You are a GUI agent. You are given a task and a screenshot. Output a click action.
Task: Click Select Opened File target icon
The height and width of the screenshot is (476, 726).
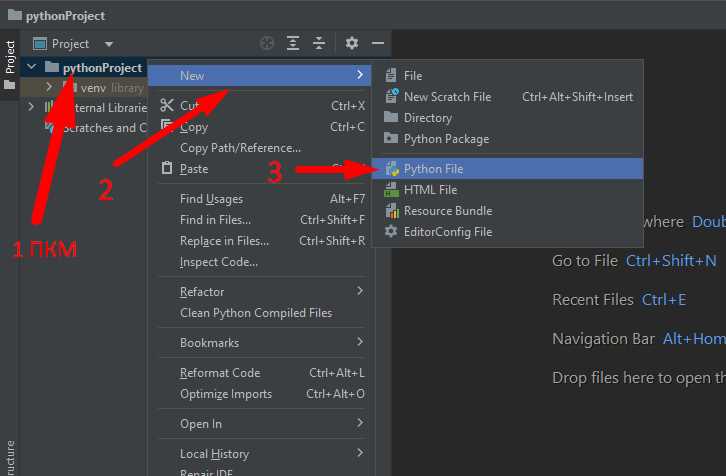pyautogui.click(x=267, y=44)
